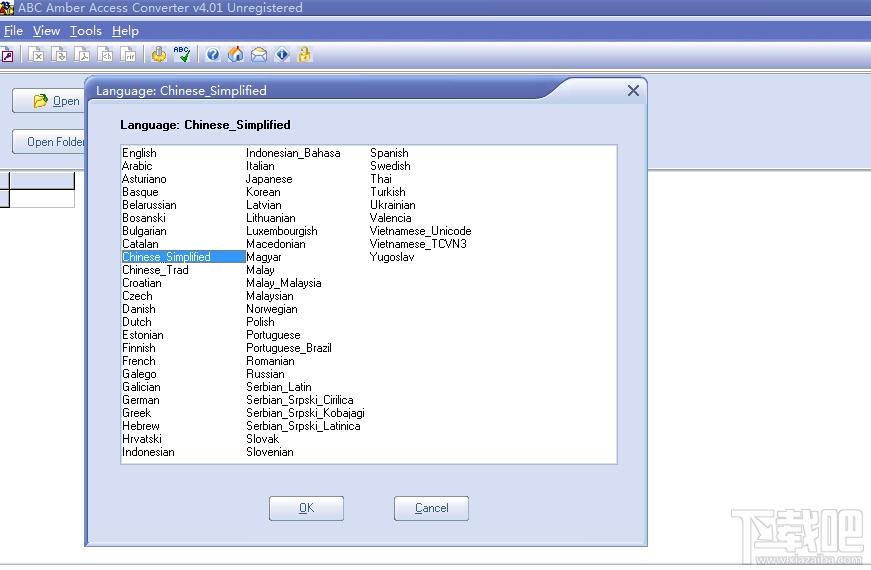Select Ukrainian in language list
Image resolution: width=871 pixels, height=570 pixels.
coord(392,204)
